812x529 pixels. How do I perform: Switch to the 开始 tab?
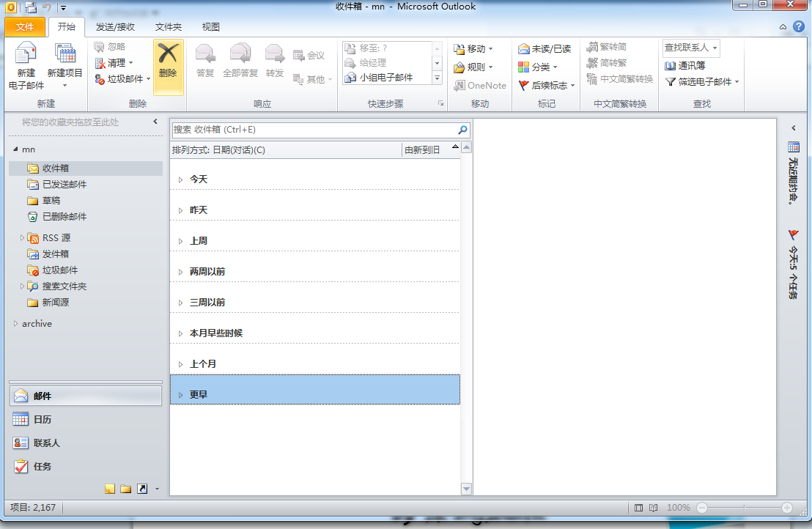(66, 26)
